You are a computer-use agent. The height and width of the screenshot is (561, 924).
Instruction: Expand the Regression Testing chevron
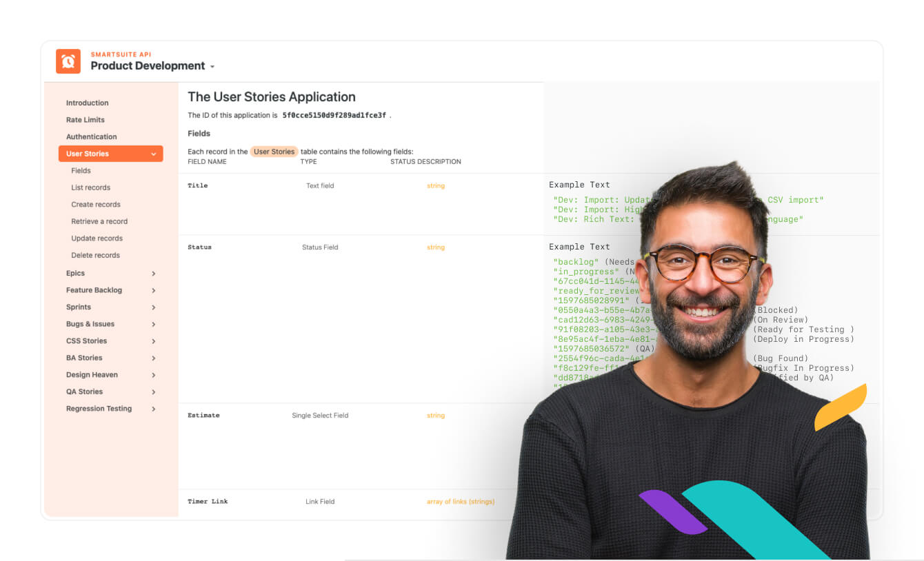[x=153, y=409]
